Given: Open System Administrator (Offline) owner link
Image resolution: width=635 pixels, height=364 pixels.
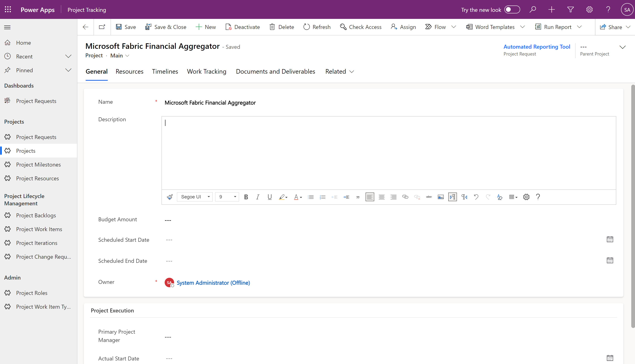Looking at the screenshot, I should point(213,283).
